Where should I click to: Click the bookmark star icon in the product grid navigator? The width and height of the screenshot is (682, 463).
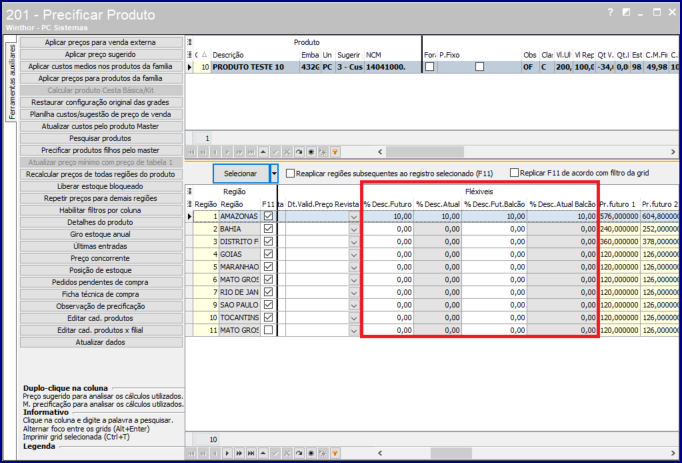[311, 152]
